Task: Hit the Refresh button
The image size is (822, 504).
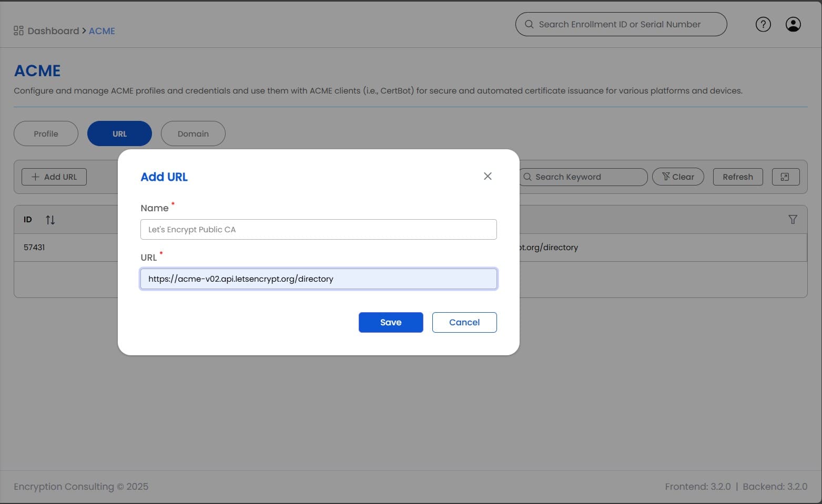Action: coord(737,177)
